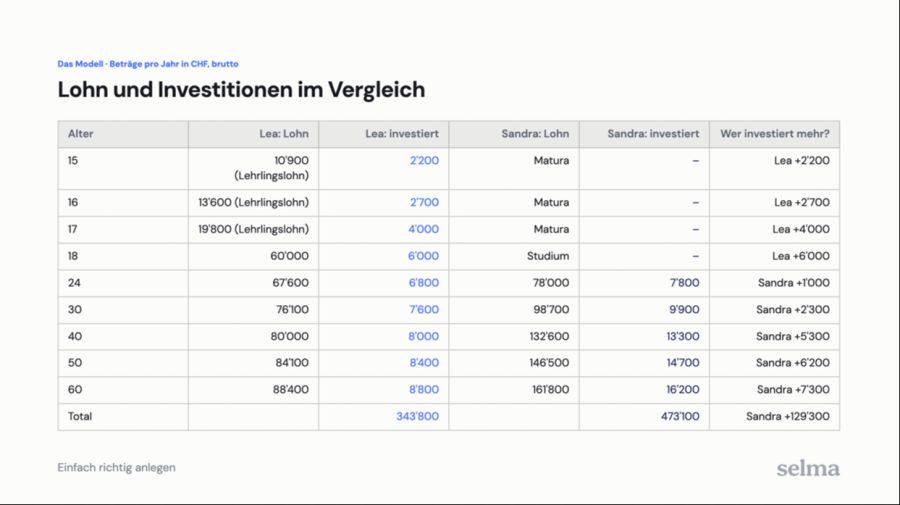The image size is (900, 505).
Task: Click the total '343'800' for Lea
Action: point(417,417)
